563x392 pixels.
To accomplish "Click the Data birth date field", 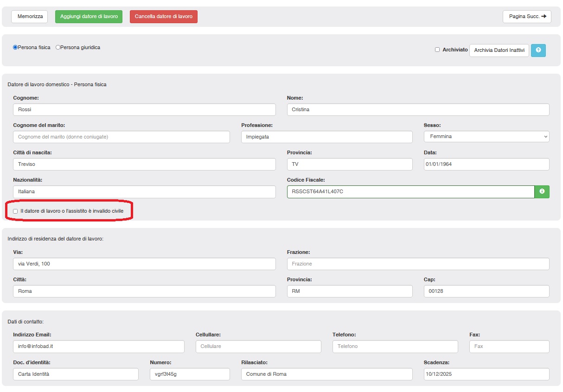I will (486, 164).
